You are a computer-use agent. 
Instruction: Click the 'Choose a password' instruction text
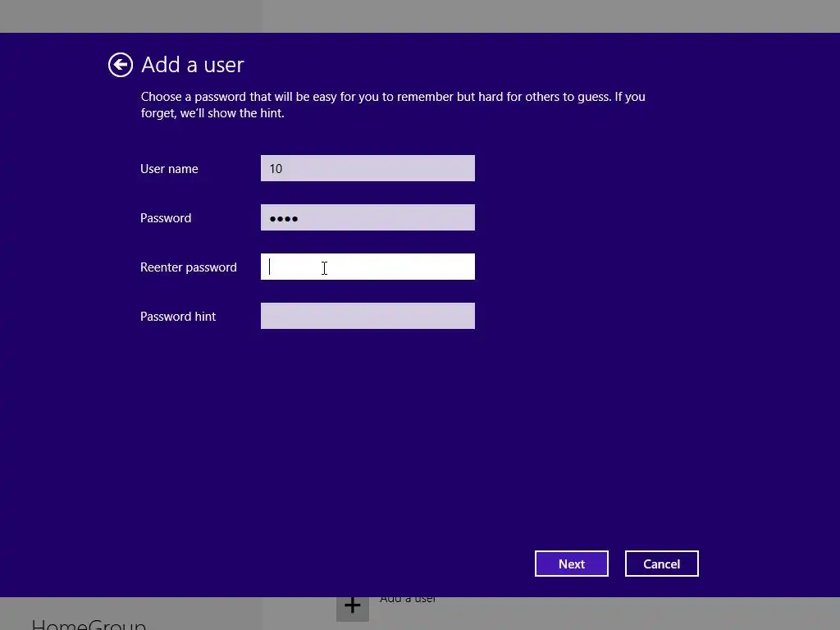click(393, 105)
